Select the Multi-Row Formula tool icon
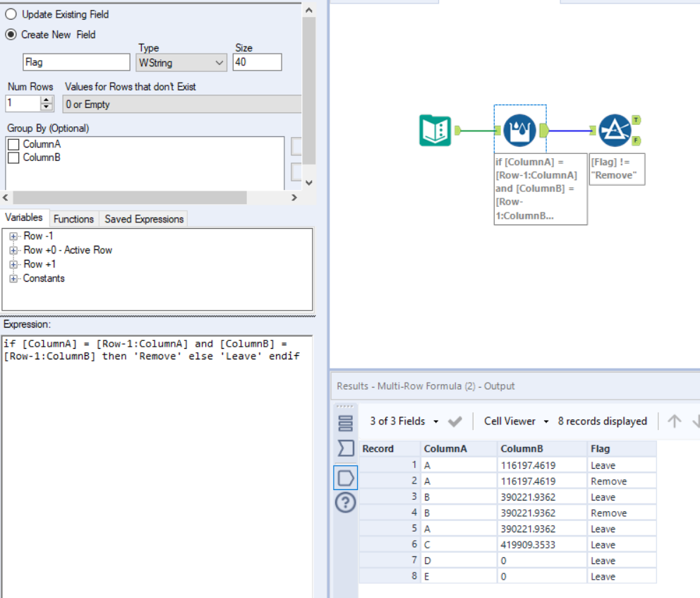The image size is (700, 598). [x=519, y=131]
